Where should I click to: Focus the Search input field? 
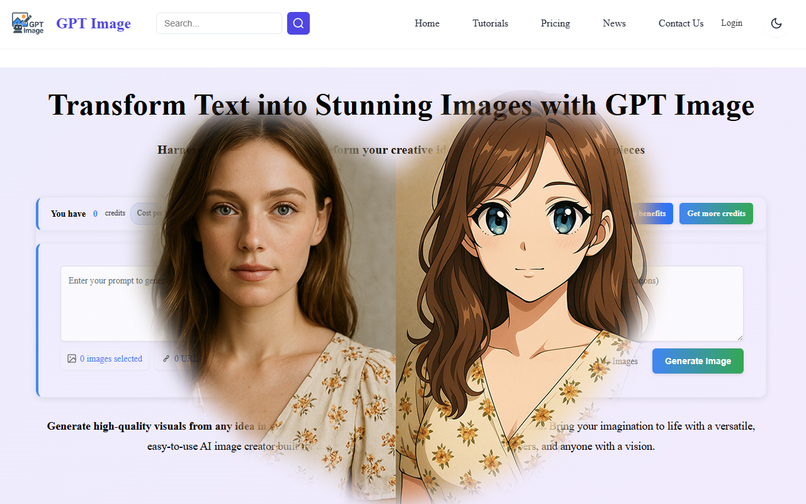[219, 23]
